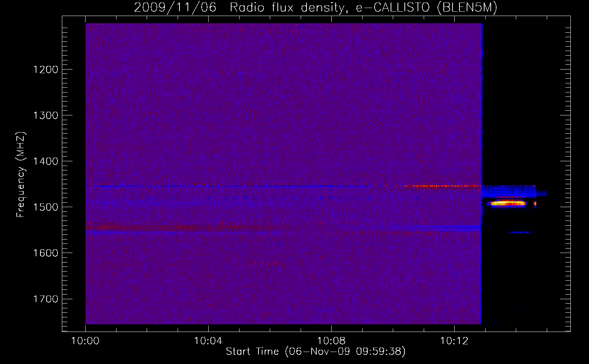Click the 1400 frequency tick label

(46, 161)
